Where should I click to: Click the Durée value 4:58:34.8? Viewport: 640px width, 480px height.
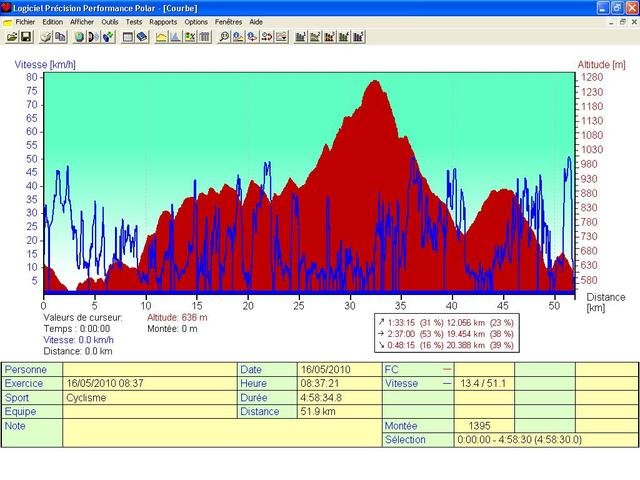(321, 398)
